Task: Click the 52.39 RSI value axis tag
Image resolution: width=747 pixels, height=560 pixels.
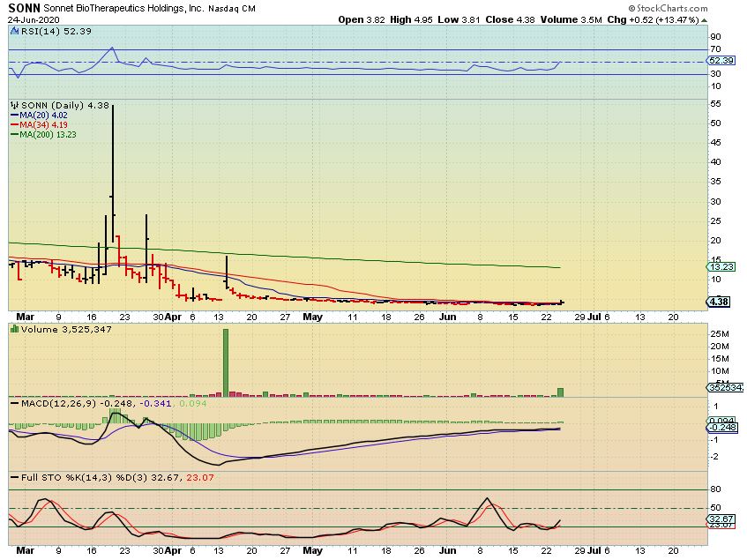Action: 721,60
